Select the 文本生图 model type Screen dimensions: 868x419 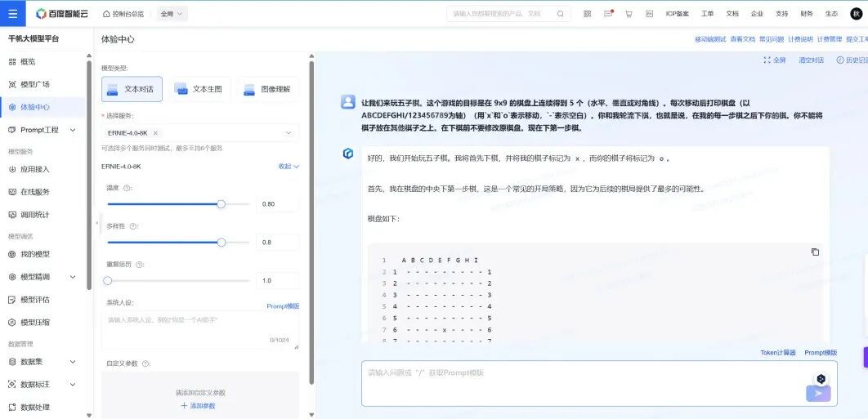pyautogui.click(x=200, y=89)
